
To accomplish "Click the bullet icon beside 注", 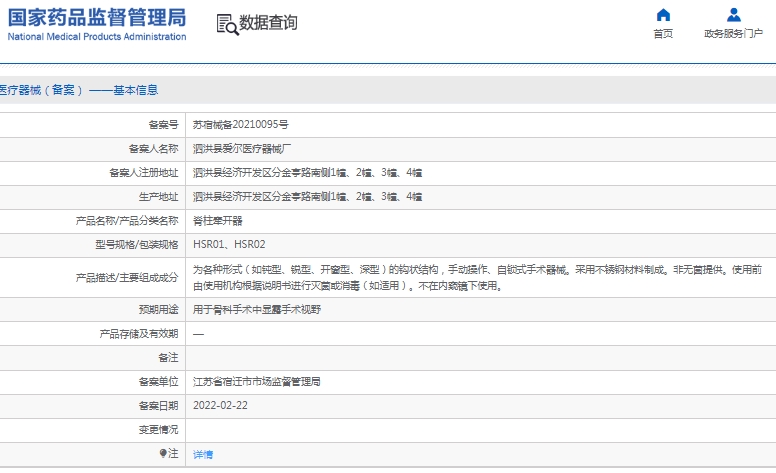I will coord(163,453).
